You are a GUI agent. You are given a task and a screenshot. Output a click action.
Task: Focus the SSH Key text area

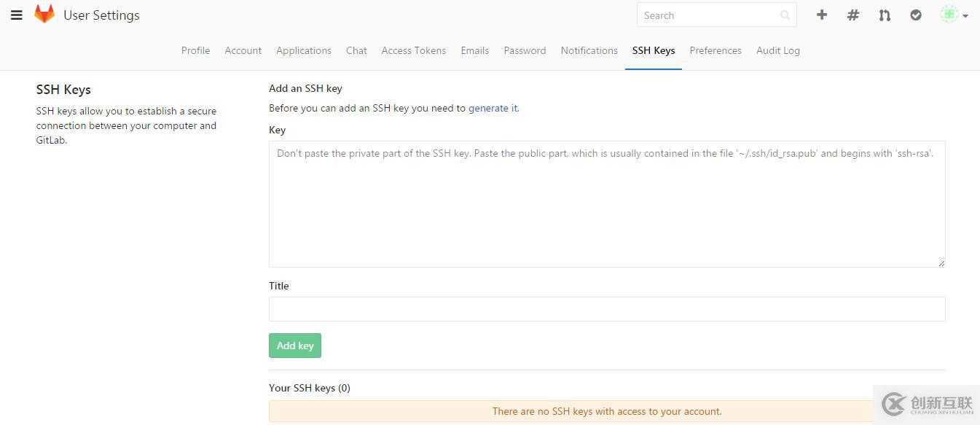[607, 204]
